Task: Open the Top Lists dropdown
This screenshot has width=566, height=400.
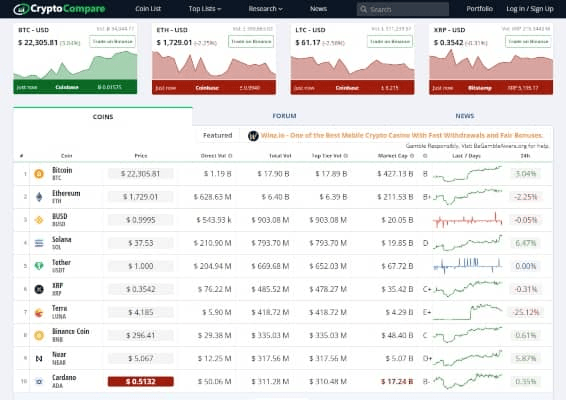Action: pyautogui.click(x=205, y=9)
